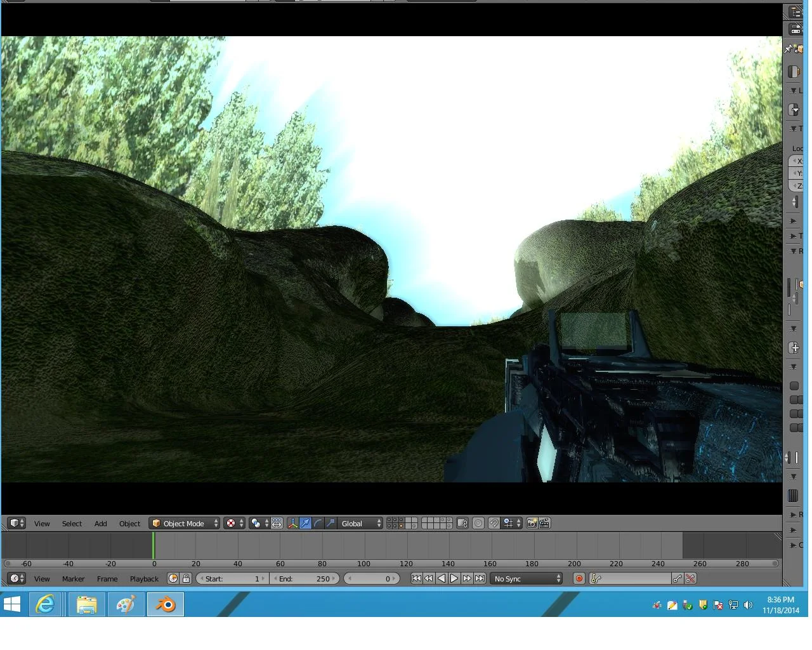
Task: Select the translate manipulator arrow icon
Action: (x=305, y=523)
